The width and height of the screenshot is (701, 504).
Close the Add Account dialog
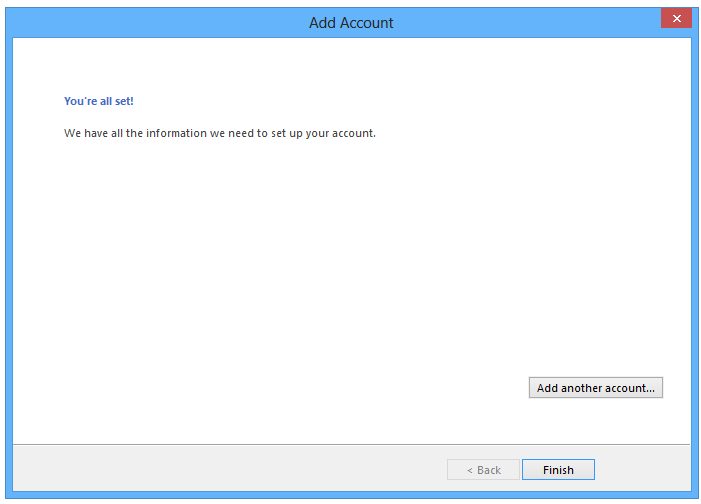[676, 19]
